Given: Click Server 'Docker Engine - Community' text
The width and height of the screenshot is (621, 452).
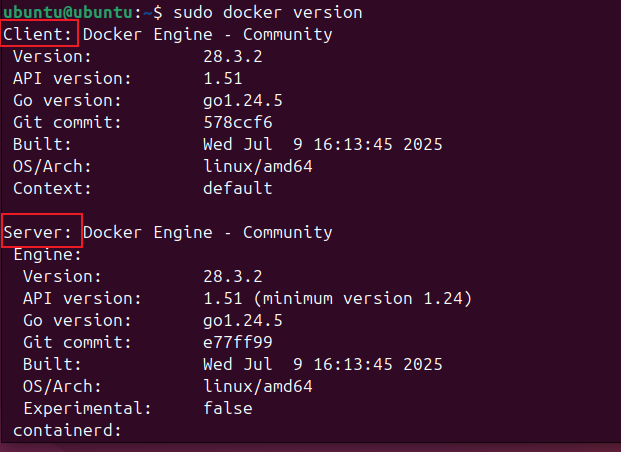Looking at the screenshot, I should click(208, 233).
